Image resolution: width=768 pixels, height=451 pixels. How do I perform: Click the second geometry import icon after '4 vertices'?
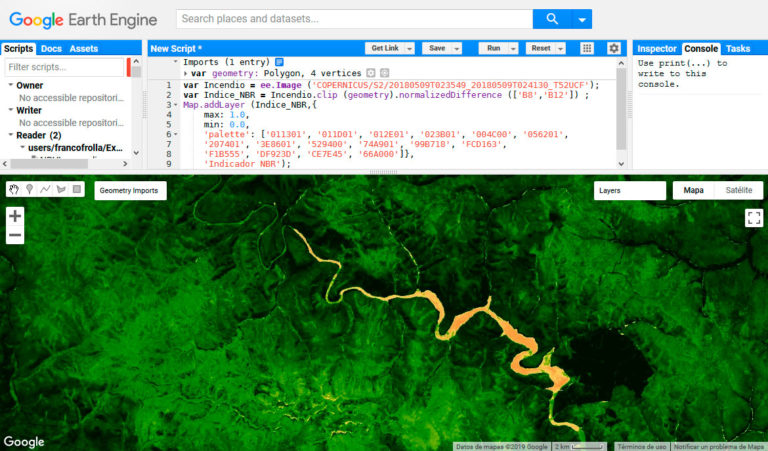point(384,73)
